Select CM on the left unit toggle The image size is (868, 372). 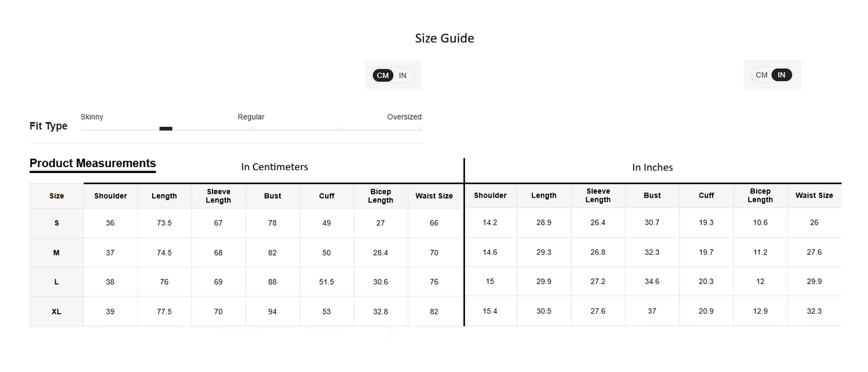(x=383, y=75)
